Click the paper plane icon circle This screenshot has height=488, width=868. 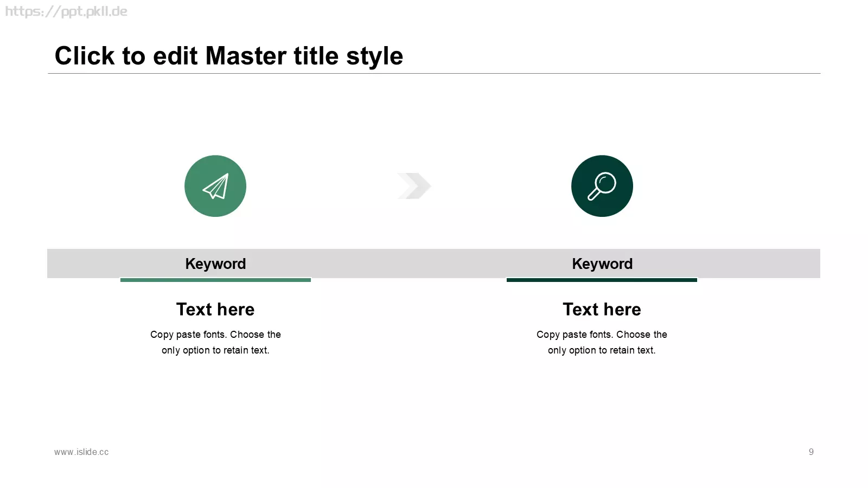(x=215, y=186)
